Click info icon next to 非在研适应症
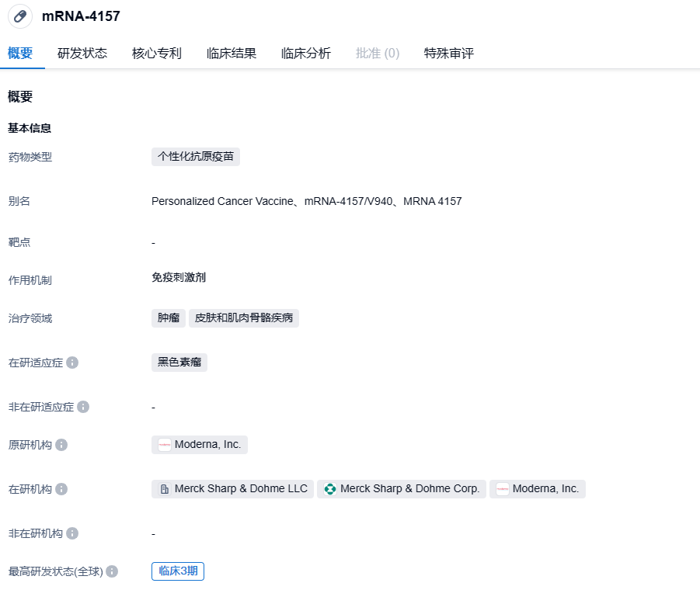This screenshot has height=597, width=700. click(x=83, y=407)
